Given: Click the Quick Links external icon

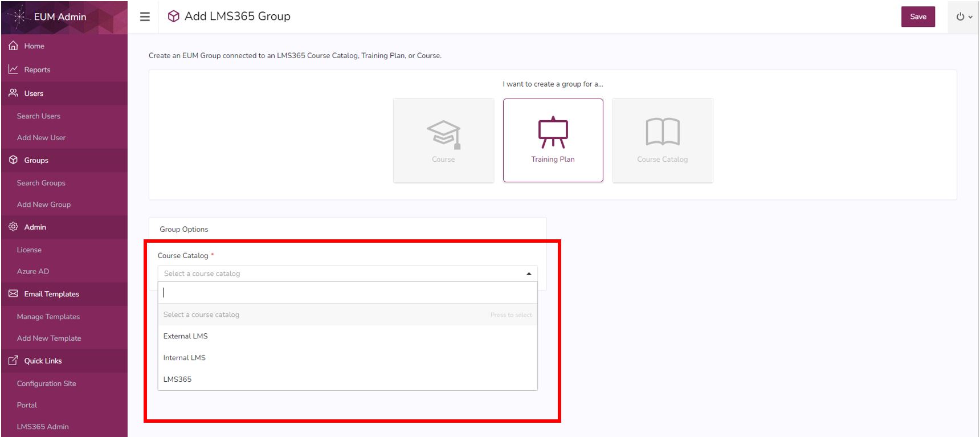Looking at the screenshot, I should (13, 361).
